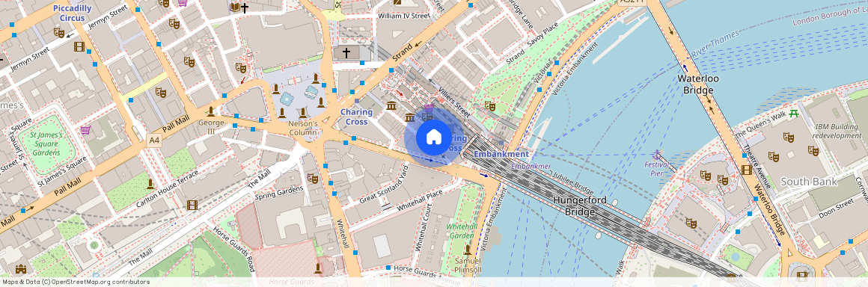Select the Whitehall Garden label

coord(462,231)
